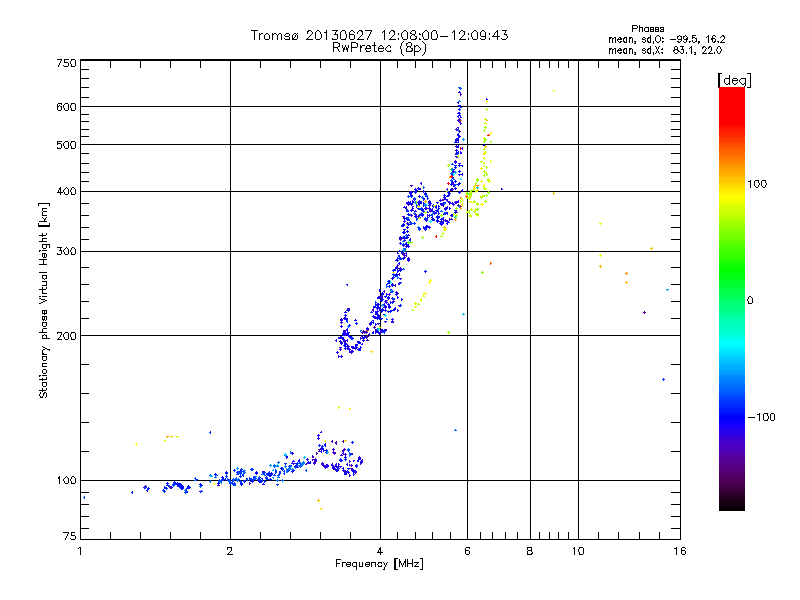The image size is (800, 600).
Task: Click the color bar phase scale
Action: (732, 298)
